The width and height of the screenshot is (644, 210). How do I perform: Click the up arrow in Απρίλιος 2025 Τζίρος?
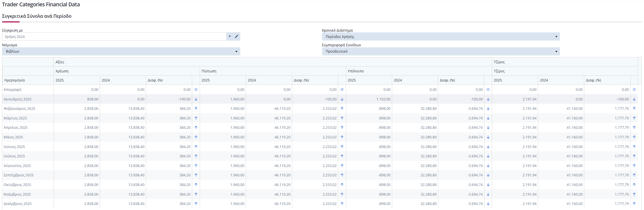[634, 128]
